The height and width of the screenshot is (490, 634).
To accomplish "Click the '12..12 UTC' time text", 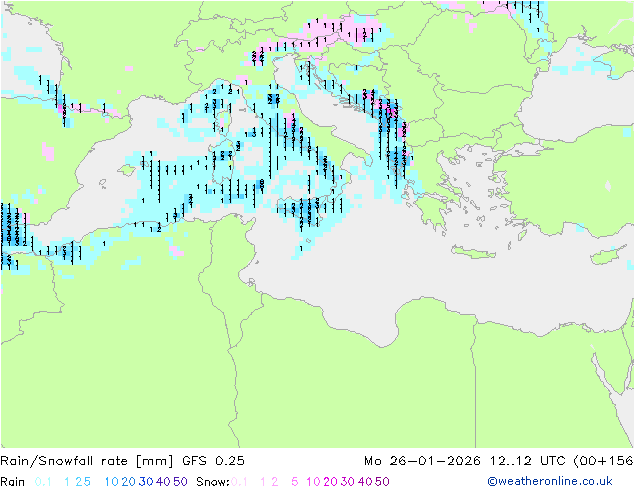I will point(528,461).
